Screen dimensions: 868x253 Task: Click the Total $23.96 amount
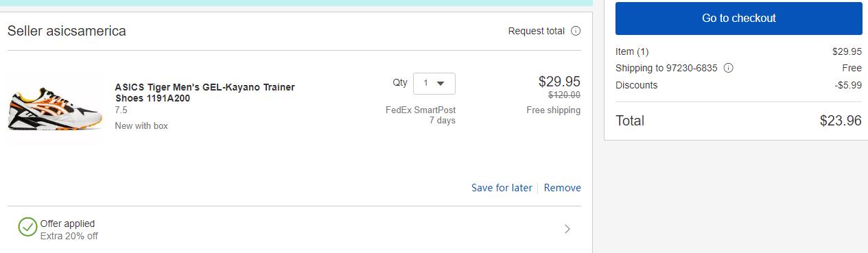[841, 121]
